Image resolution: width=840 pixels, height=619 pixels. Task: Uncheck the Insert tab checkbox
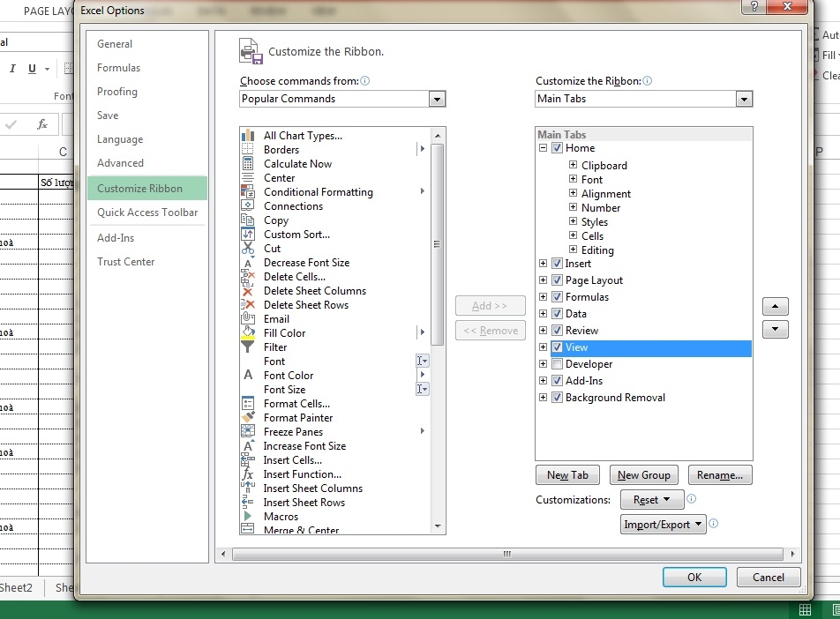coord(557,264)
